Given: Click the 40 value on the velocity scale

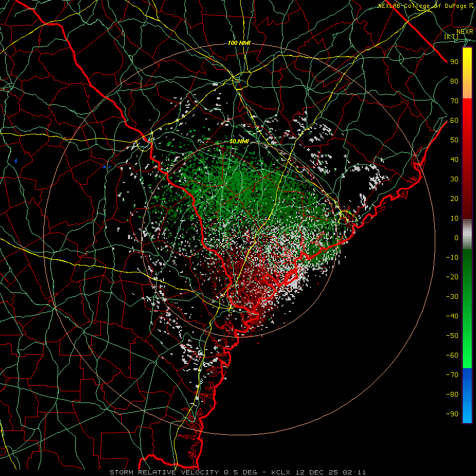Looking at the screenshot, I should point(454,159).
